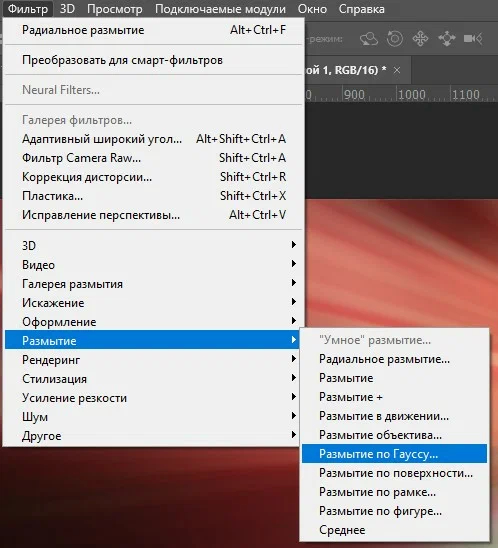Select the 3D video camera icon
Image resolution: width=498 pixels, height=548 pixels.
(x=473, y=38)
